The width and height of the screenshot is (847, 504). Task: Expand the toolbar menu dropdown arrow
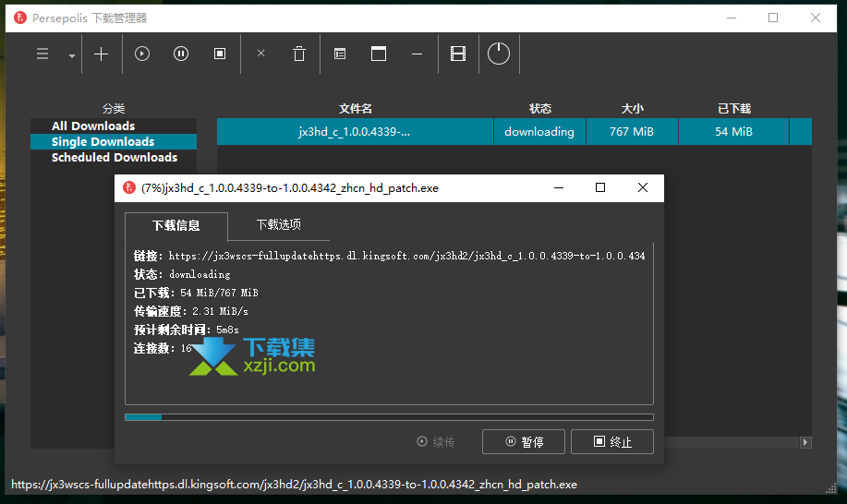71,55
